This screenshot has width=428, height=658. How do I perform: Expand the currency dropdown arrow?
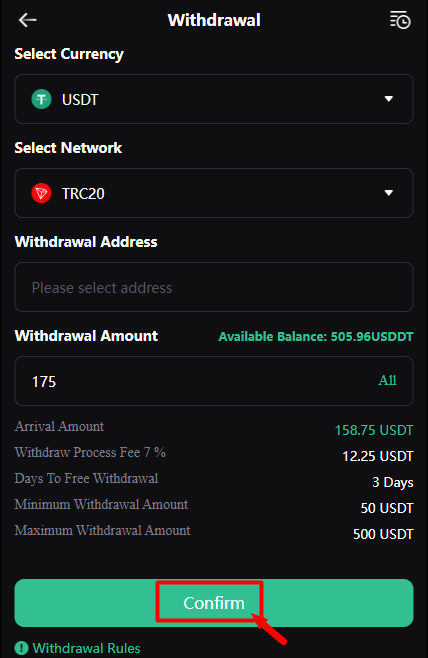point(389,99)
